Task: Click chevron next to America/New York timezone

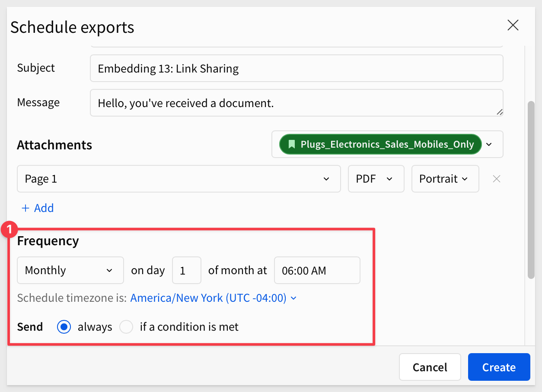Action: click(294, 298)
